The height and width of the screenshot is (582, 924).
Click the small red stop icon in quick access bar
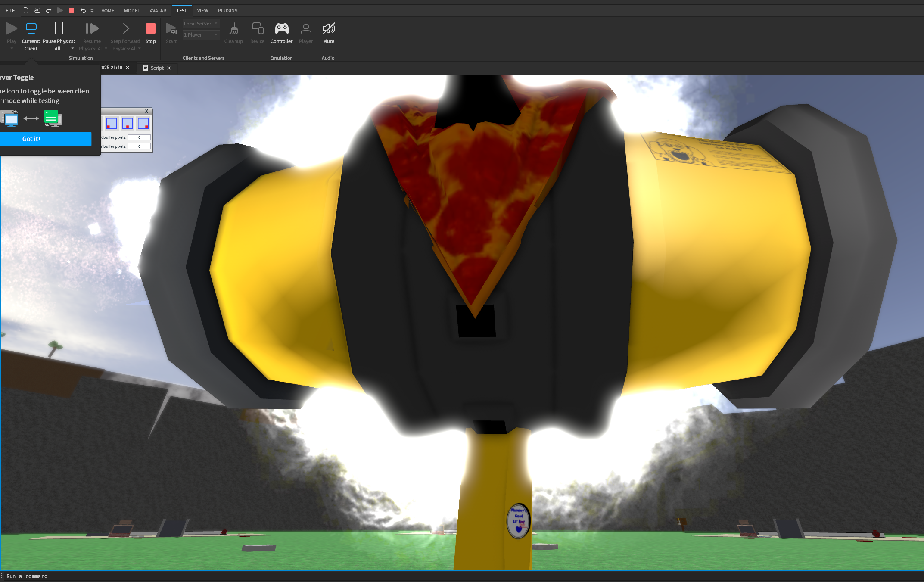pyautogui.click(x=72, y=10)
